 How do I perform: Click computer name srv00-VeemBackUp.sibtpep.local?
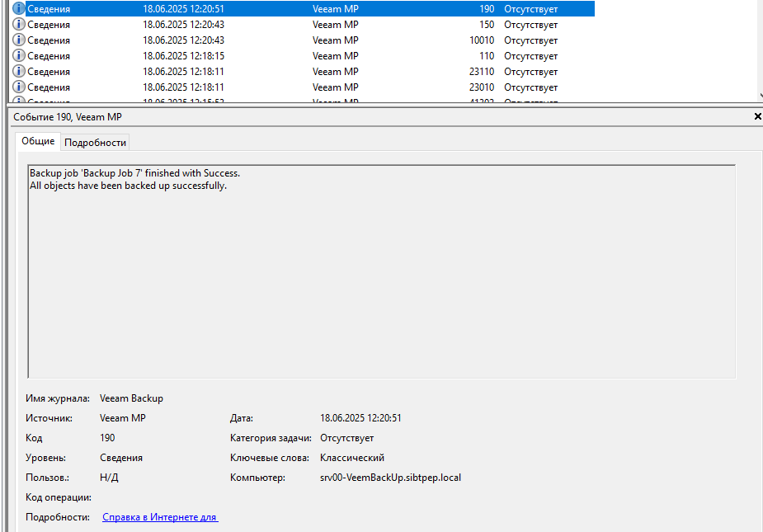pyautogui.click(x=390, y=478)
